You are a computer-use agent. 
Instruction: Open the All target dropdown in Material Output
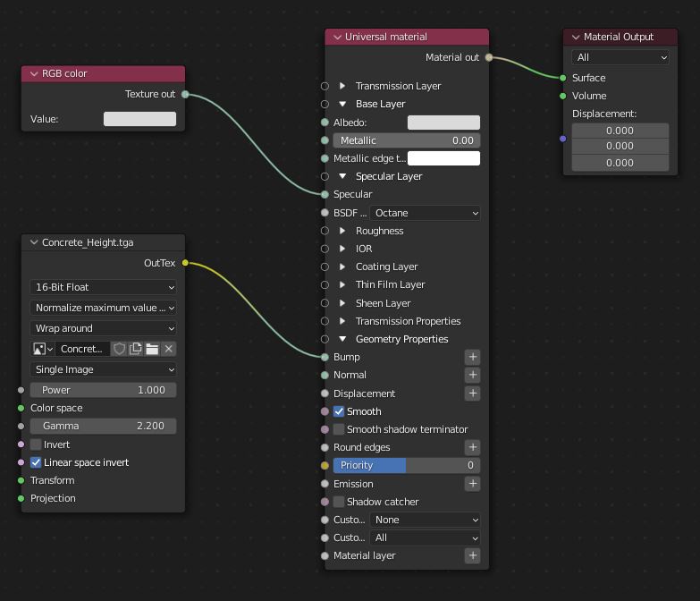coord(620,57)
